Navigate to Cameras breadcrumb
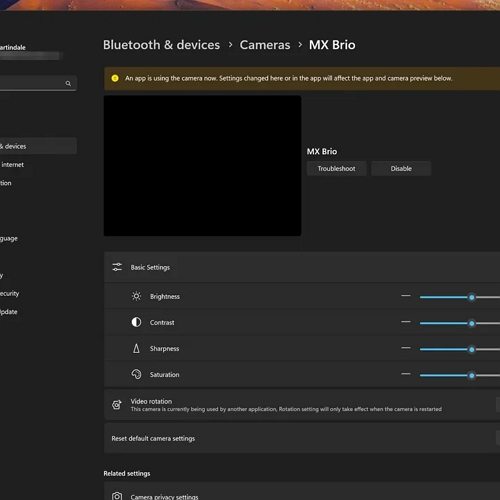 (x=265, y=45)
